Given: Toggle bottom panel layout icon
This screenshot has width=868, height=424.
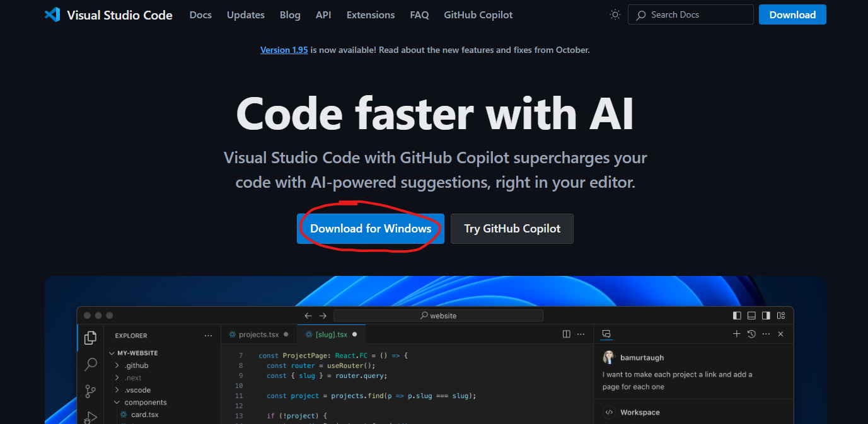Looking at the screenshot, I should 751,316.
